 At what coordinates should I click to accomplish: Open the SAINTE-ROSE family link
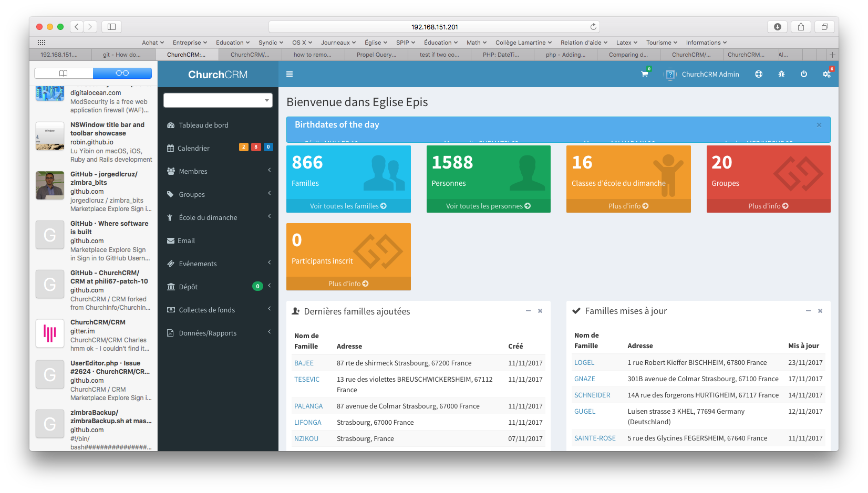tap(595, 438)
